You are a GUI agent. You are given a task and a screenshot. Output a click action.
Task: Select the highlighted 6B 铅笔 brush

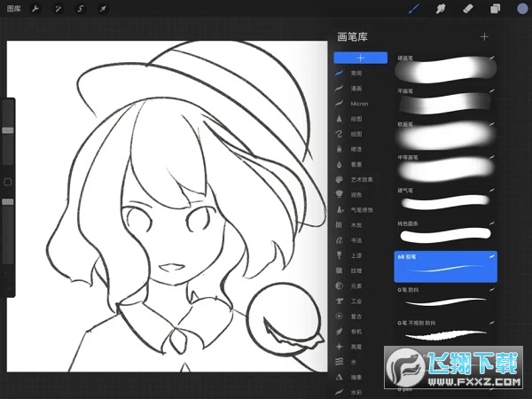pyautogui.click(x=445, y=267)
